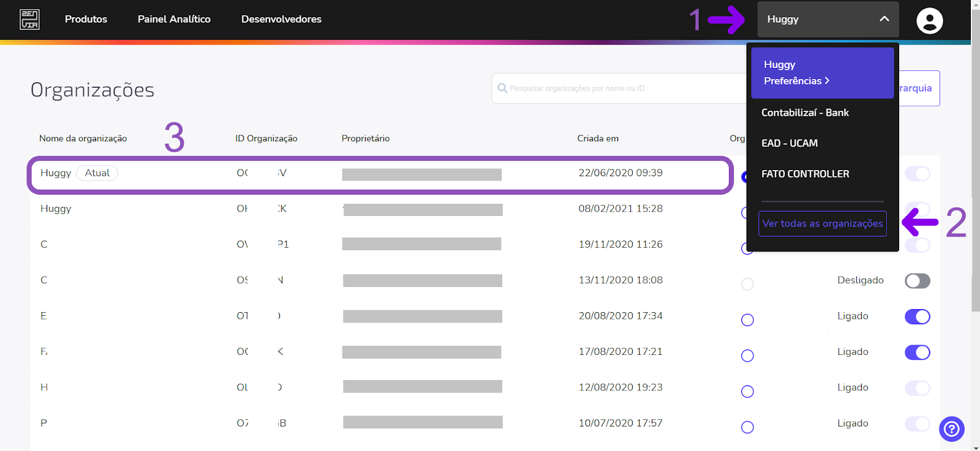Click the date 19/11/2020 11:26

point(620,244)
